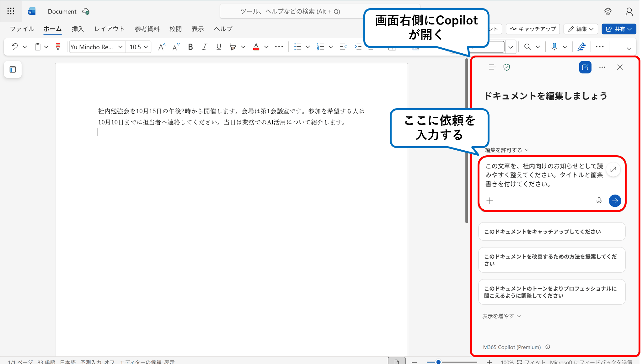Expand the ribbon with chevron at far right
The width and height of the screenshot is (642, 364).
[x=629, y=48]
